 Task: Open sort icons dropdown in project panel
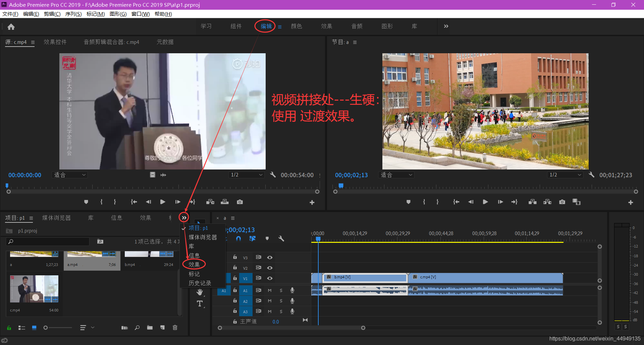click(87, 328)
